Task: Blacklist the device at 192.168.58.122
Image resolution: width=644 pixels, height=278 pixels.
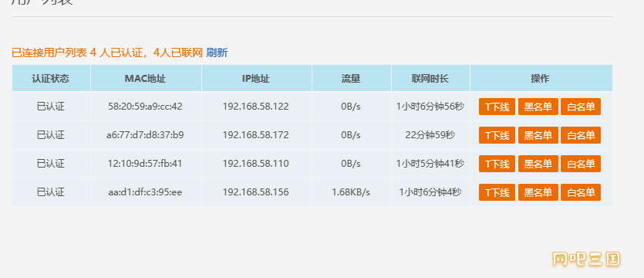Action: tap(538, 107)
